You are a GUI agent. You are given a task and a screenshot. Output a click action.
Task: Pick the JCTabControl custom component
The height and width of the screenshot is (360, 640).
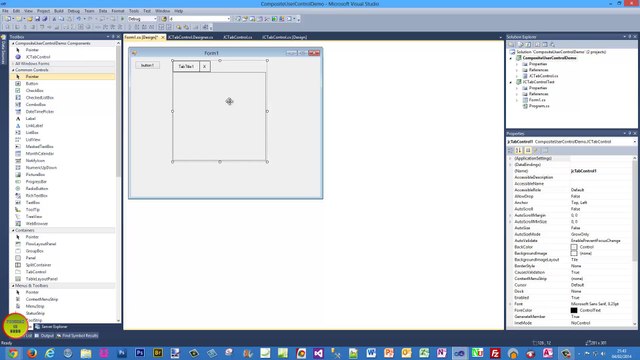(38, 57)
